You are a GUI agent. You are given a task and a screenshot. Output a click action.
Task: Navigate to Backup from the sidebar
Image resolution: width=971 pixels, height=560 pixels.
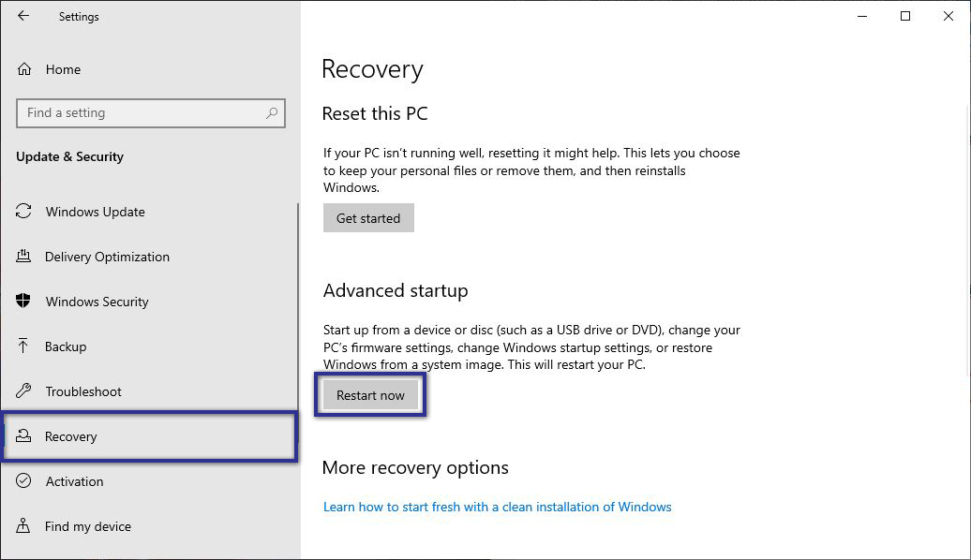pyautogui.click(x=66, y=346)
